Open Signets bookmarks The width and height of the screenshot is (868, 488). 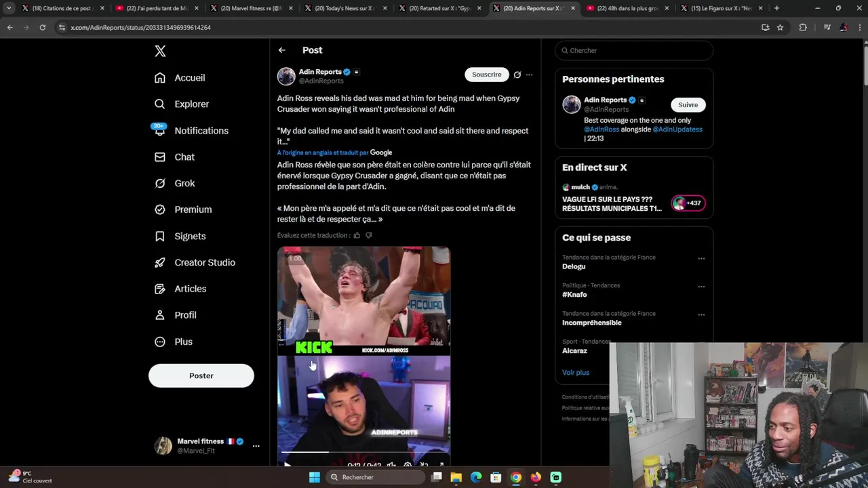180,237
